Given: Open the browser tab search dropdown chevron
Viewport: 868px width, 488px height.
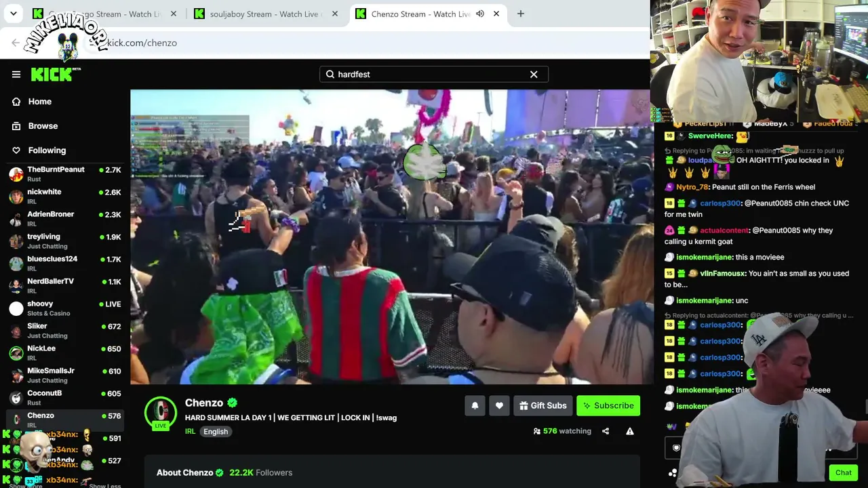Looking at the screenshot, I should coord(14,14).
